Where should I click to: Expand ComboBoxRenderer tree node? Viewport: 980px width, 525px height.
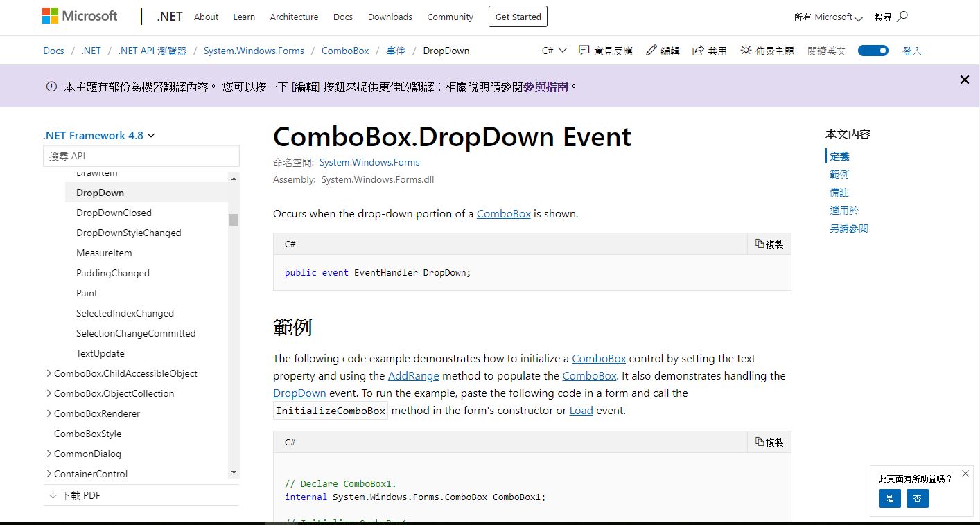click(49, 413)
